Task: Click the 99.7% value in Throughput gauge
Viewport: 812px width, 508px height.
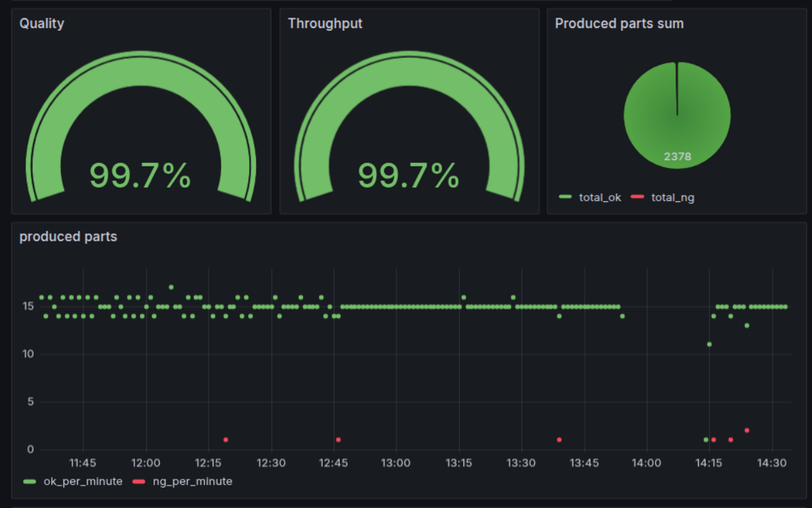Action: click(409, 175)
